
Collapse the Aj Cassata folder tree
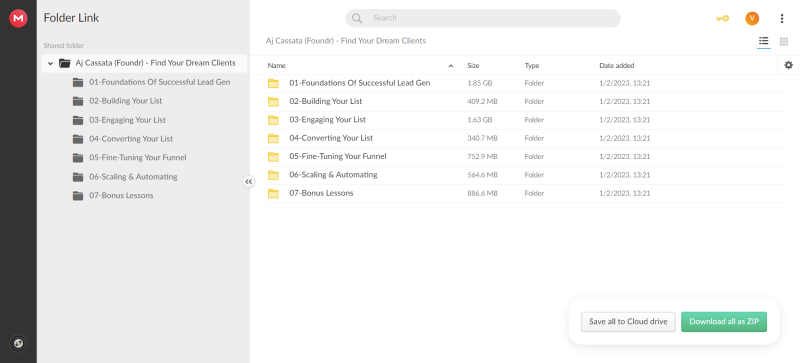(50, 63)
